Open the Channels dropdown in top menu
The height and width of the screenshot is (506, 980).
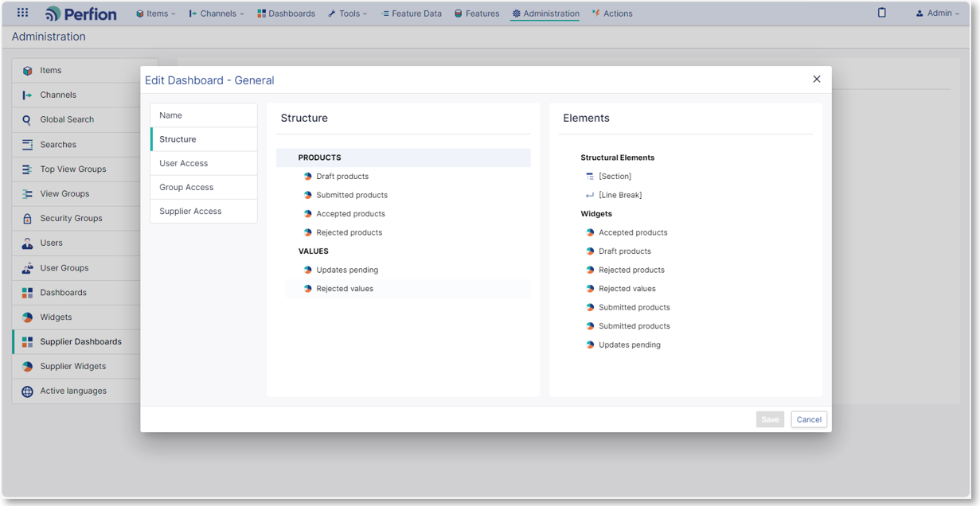click(x=217, y=14)
